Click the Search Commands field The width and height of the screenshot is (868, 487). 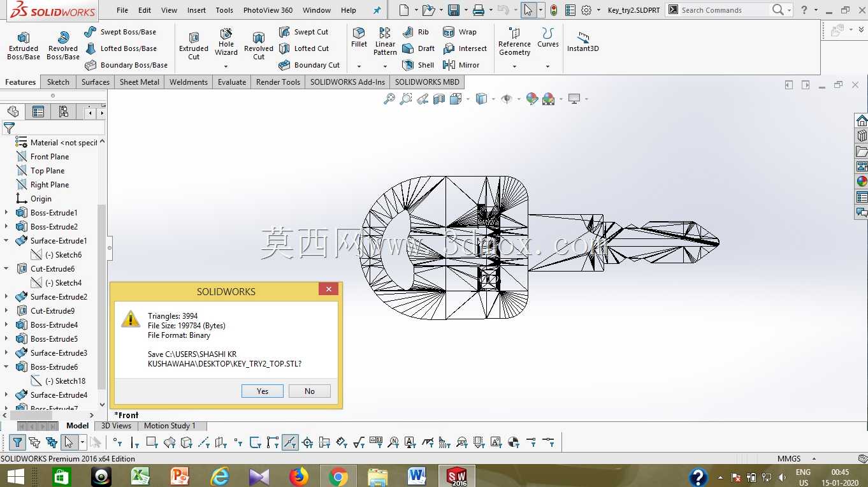[725, 10]
